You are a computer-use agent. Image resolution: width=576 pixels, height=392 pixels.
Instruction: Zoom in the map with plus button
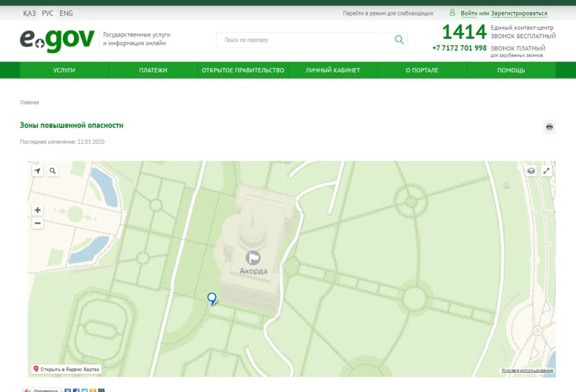38,210
